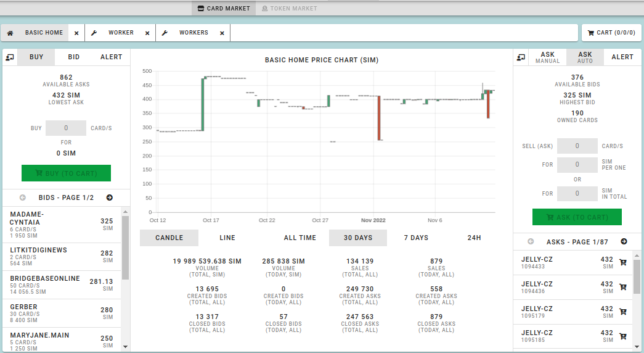
Task: Close the Worker tab
Action: click(x=147, y=33)
